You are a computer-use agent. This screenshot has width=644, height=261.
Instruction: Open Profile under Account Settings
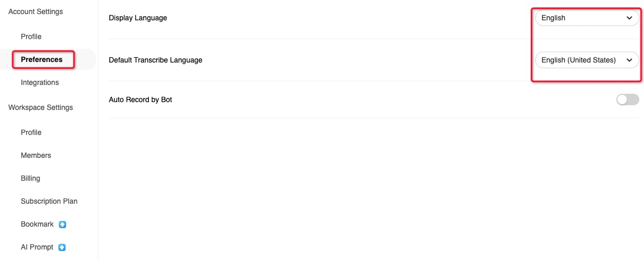click(x=31, y=36)
